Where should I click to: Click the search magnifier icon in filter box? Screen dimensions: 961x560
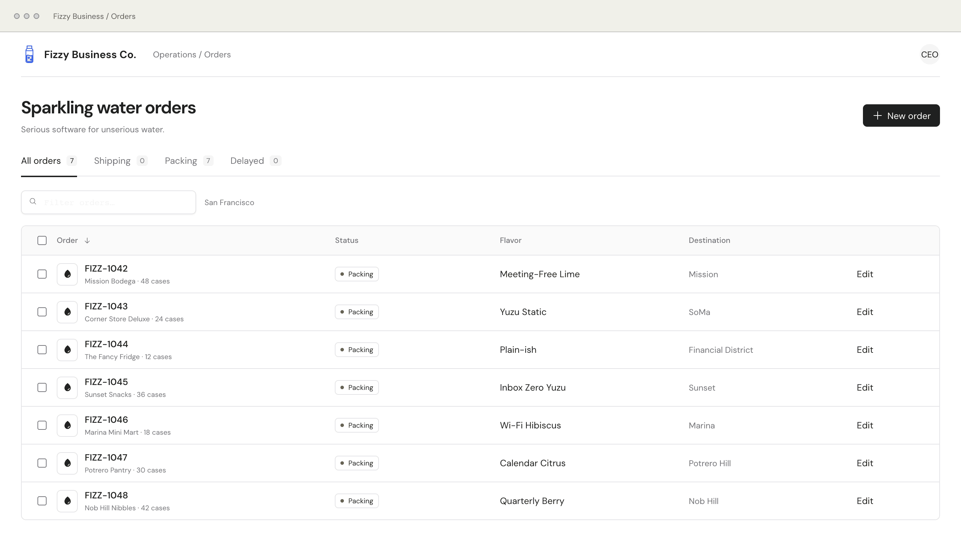point(33,201)
